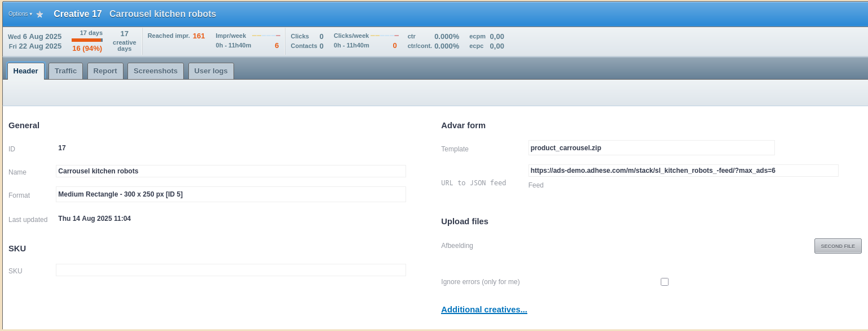Click the Creative 17 title text
Viewport: 868px width, 331px height.
coord(78,14)
